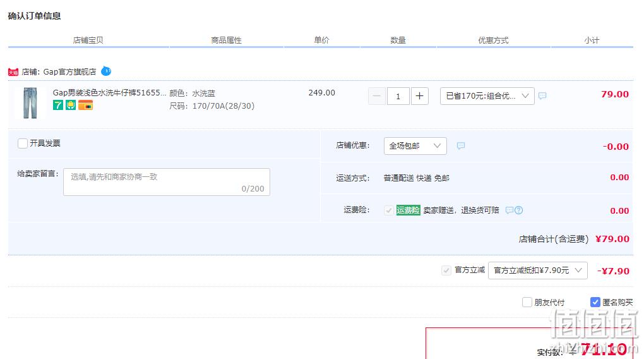
Task: Click the seller message text box
Action: [x=166, y=182]
